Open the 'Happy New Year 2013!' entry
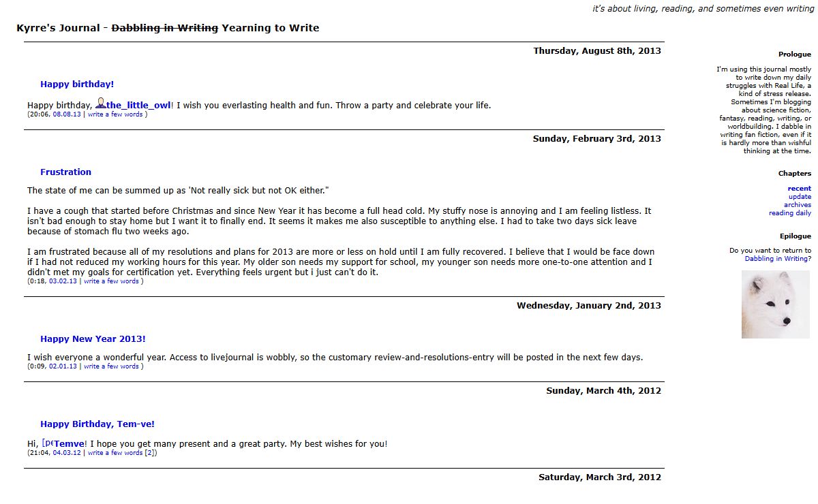The width and height of the screenshot is (818, 504). coord(93,339)
